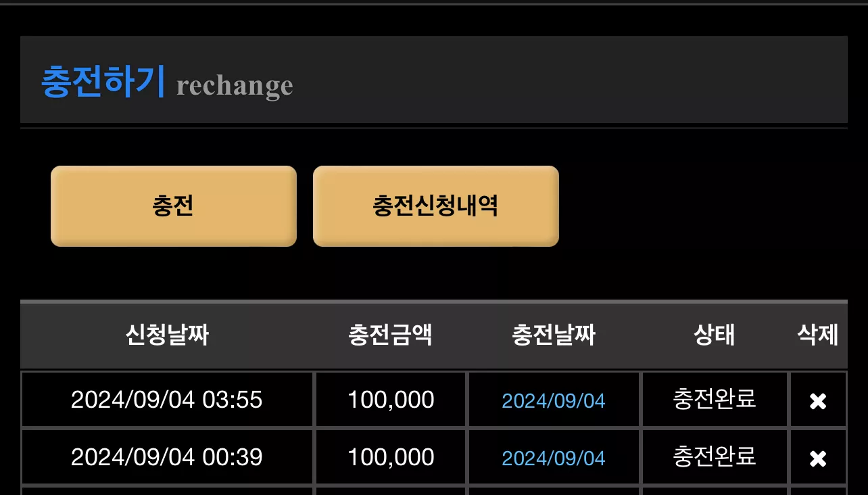
Task: Open the 충전 tab button
Action: pos(174,206)
